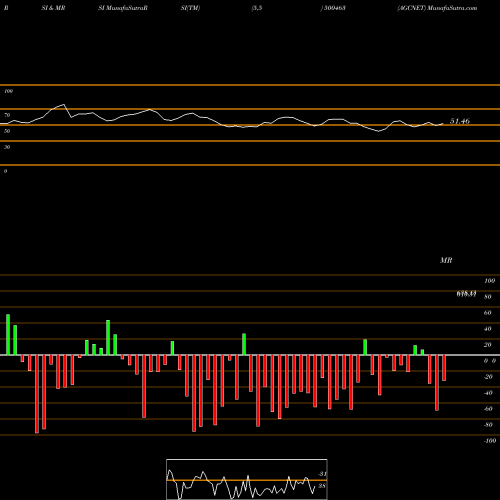Open the mini RSI overview thumbnail chart
Viewport: 500px width, 500px height.
[x=247, y=479]
